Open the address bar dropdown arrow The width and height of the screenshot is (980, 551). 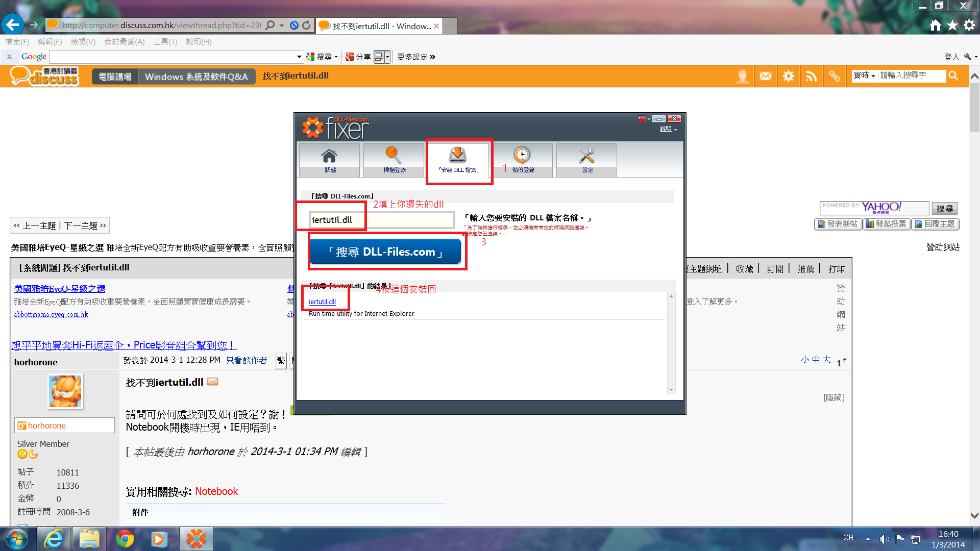point(282,25)
